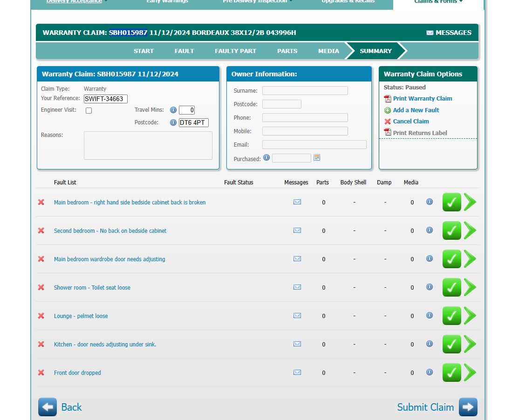Screen dimensions: 505x420
Task: Click Add a New Fault link
Action: 416,110
